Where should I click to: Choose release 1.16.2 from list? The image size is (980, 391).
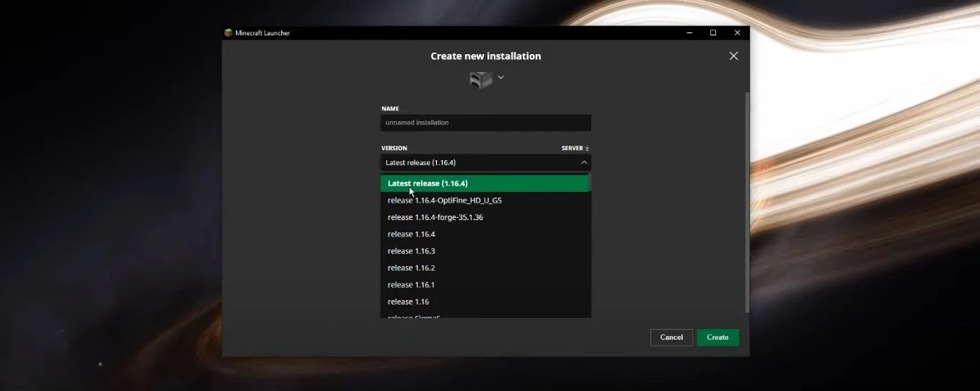tap(485, 268)
